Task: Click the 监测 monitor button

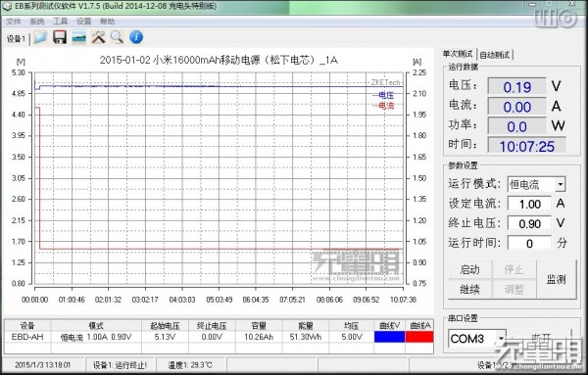Action: point(556,279)
